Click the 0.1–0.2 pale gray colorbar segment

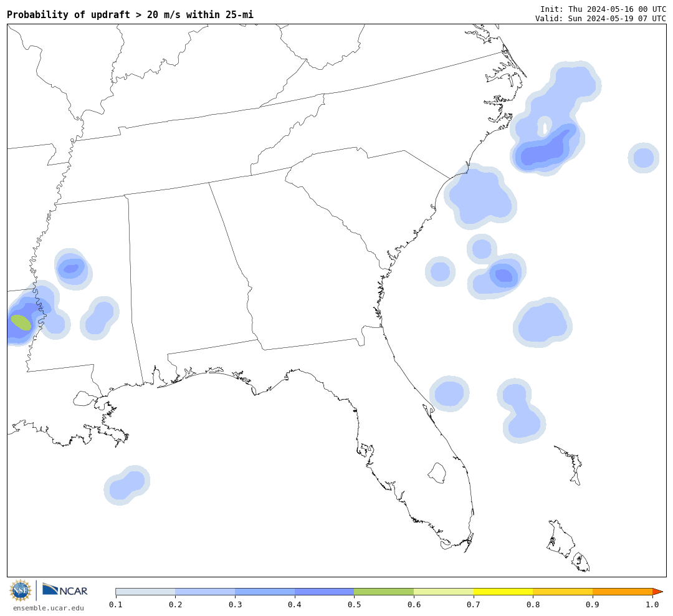145,592
